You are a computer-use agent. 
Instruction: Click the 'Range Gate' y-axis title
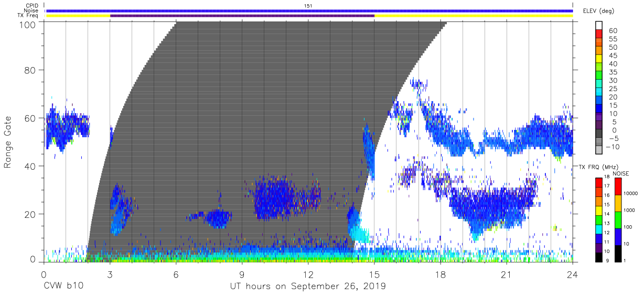click(8, 142)
